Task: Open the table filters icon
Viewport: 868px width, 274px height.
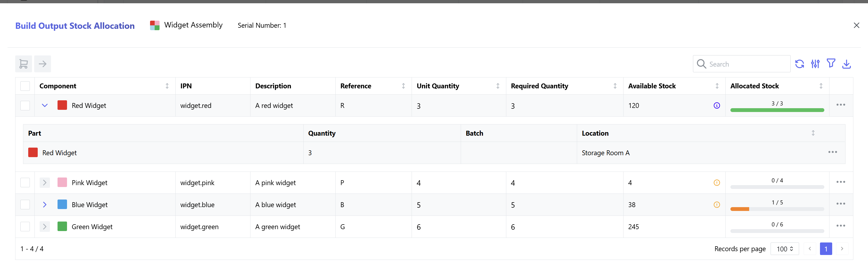Action: pos(831,63)
